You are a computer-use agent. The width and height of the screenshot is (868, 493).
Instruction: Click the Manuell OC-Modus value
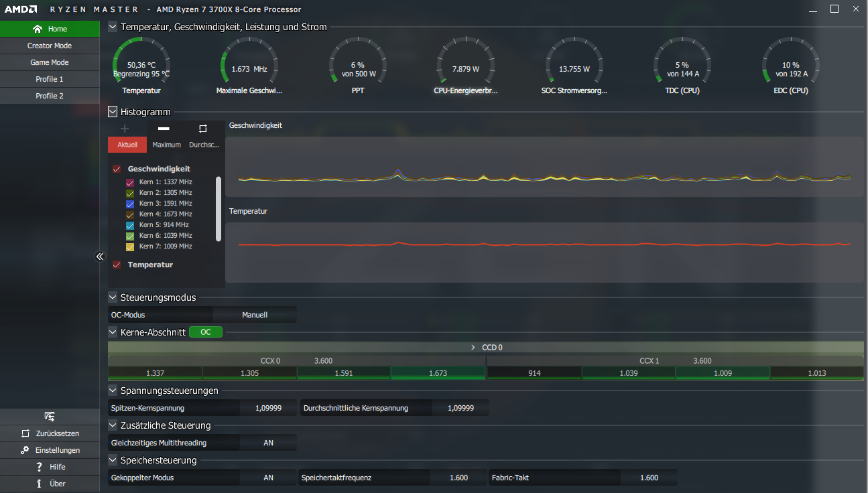click(x=255, y=315)
